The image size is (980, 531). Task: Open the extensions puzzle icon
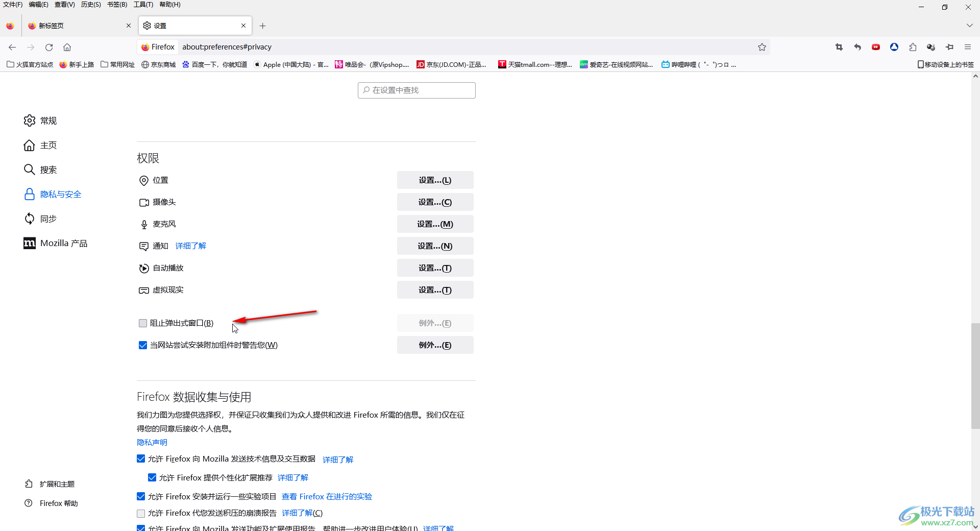point(913,47)
